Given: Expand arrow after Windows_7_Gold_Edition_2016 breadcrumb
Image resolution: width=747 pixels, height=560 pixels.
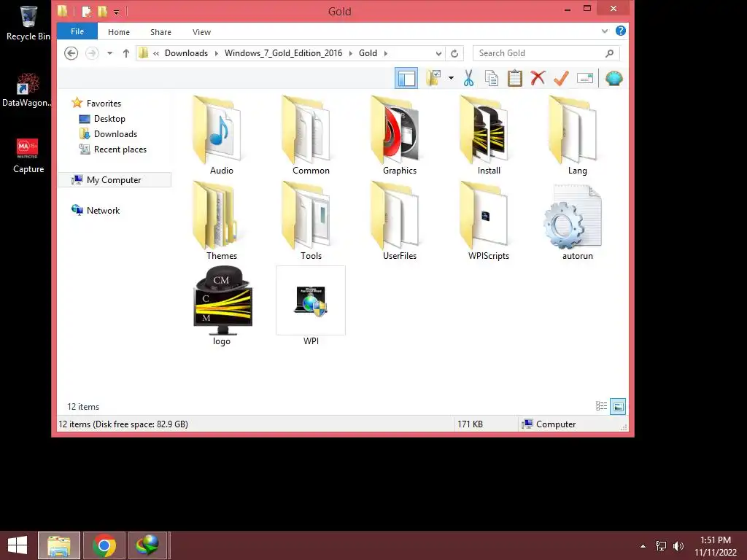Looking at the screenshot, I should pos(351,52).
